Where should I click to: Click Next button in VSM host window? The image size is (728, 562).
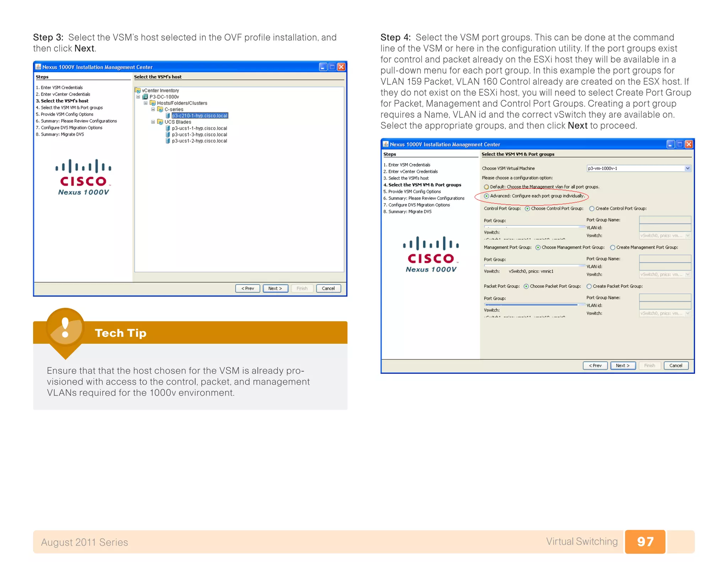click(x=275, y=288)
